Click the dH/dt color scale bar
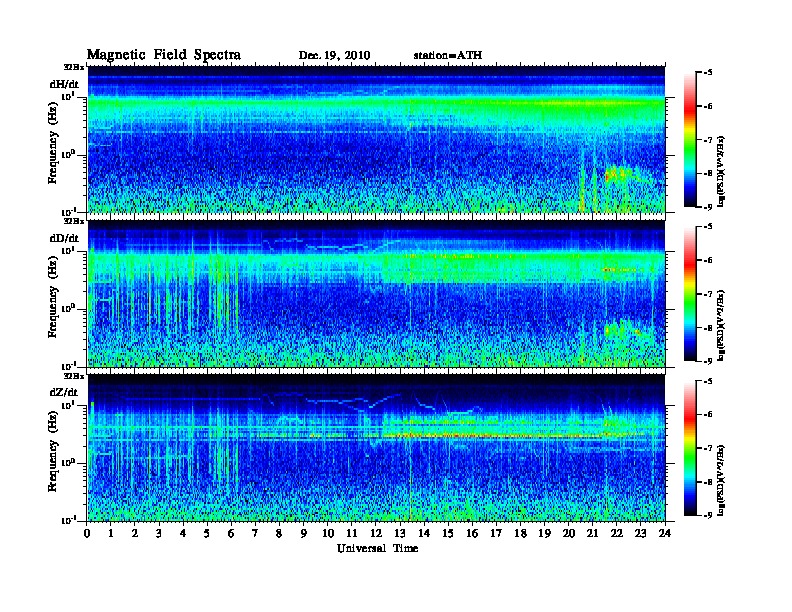This screenshot has width=792, height=612. [x=690, y=140]
